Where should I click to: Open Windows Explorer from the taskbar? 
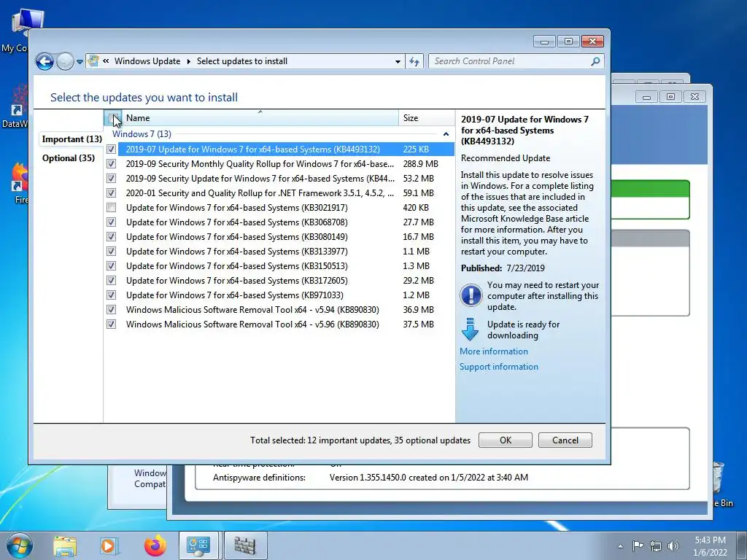pyautogui.click(x=65, y=545)
